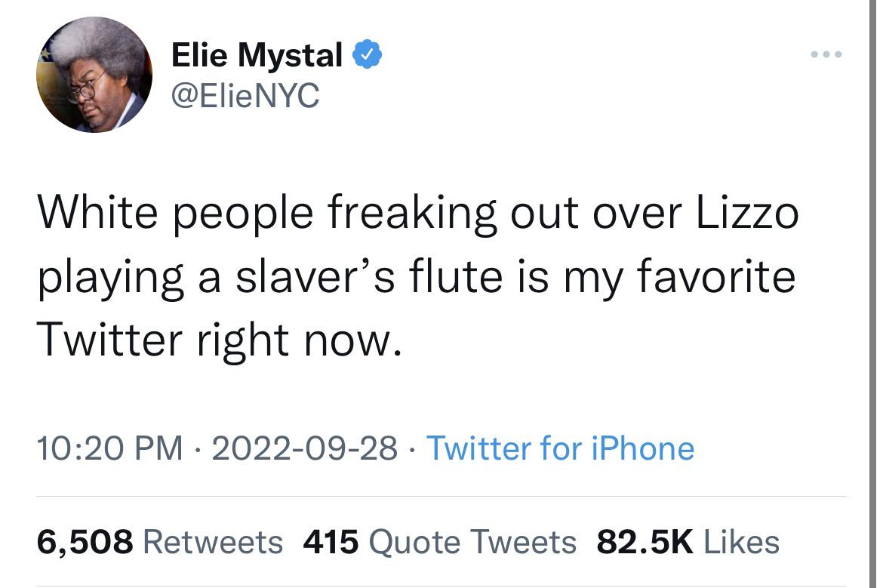Click the Likes count 82.5K
Image resolution: width=883 pixels, height=588 pixels.
point(645,541)
